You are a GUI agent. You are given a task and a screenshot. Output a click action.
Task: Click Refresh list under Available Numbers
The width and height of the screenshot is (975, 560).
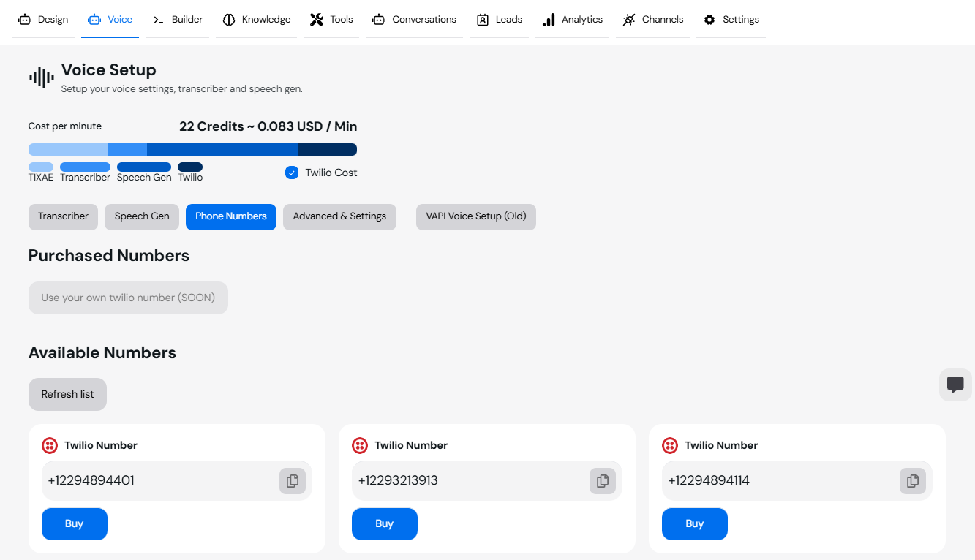click(67, 394)
